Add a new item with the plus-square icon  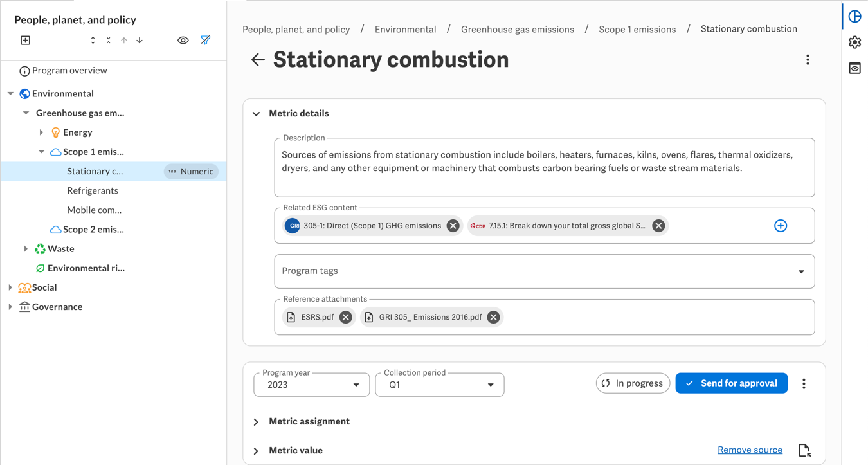[25, 40]
